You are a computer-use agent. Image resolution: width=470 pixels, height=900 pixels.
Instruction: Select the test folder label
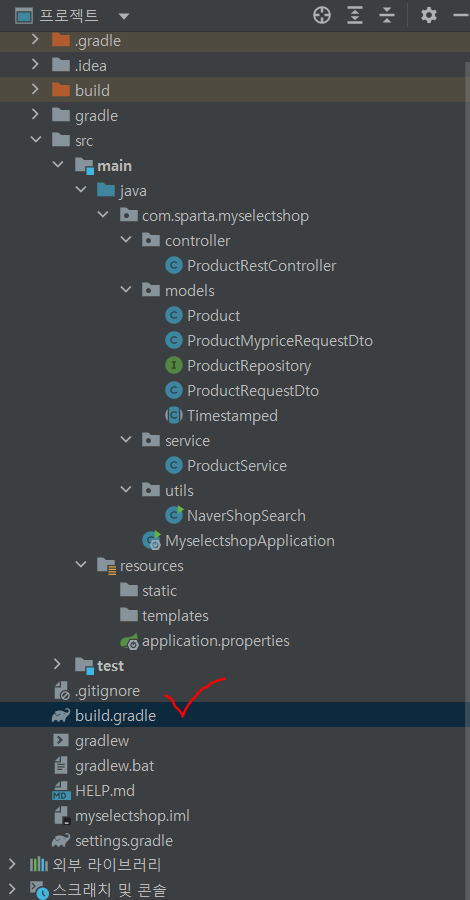pyautogui.click(x=111, y=665)
